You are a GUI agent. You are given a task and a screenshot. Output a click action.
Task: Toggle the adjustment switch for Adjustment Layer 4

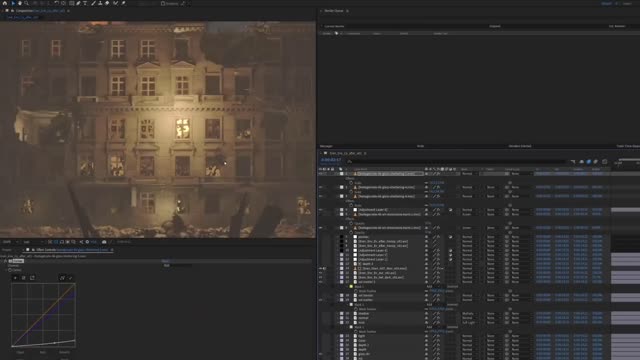click(x=451, y=250)
